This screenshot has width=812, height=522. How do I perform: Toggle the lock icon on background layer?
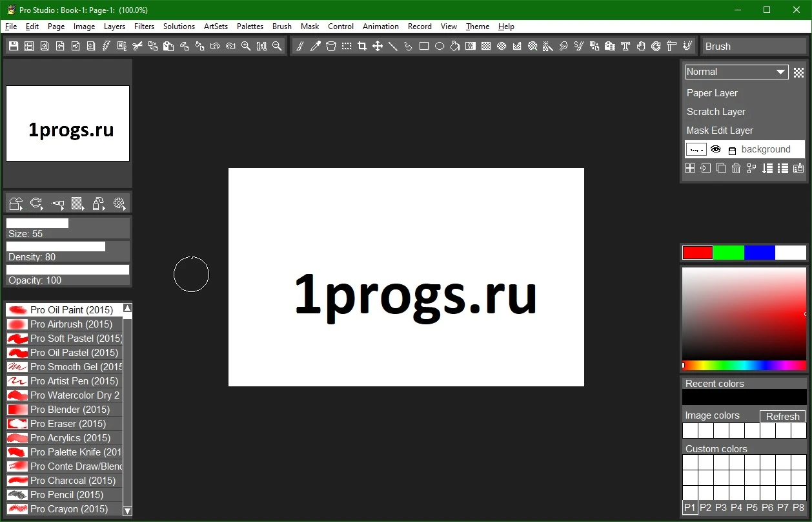[x=732, y=151]
